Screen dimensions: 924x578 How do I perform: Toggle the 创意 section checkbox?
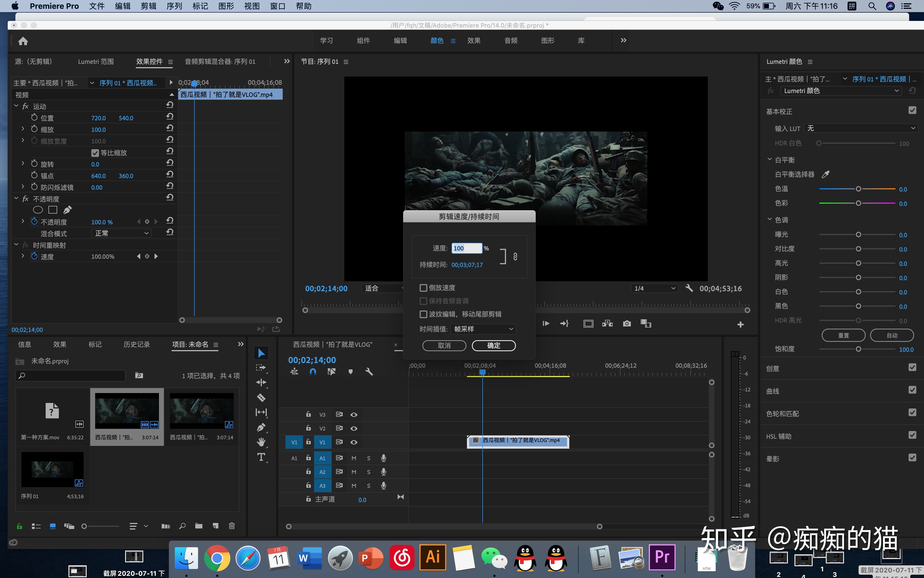coord(912,367)
